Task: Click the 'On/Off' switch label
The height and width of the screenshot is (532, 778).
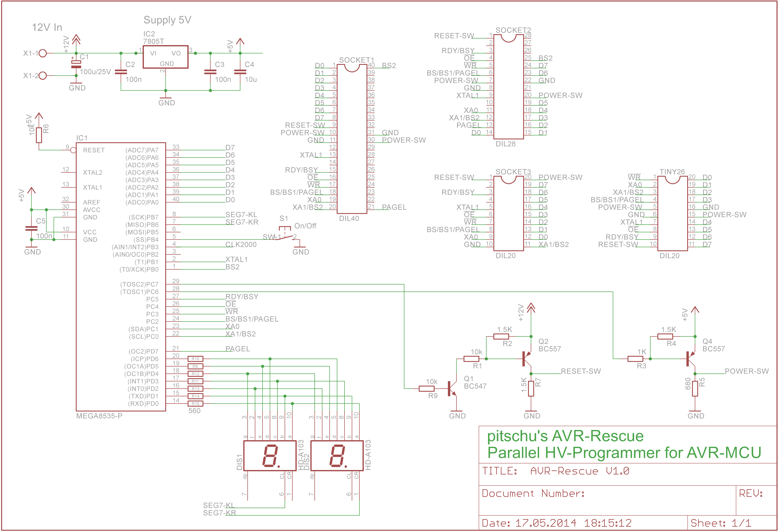Action: pos(305,226)
